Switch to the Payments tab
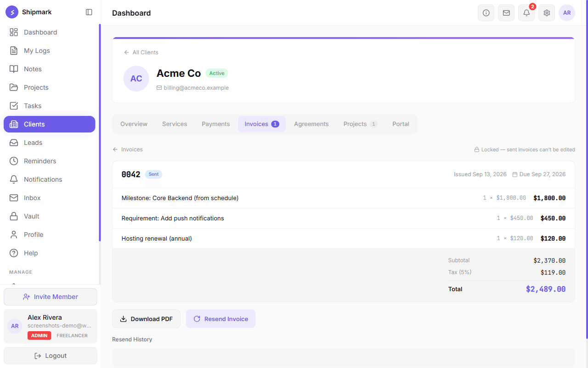The image size is (588, 368). (216, 124)
